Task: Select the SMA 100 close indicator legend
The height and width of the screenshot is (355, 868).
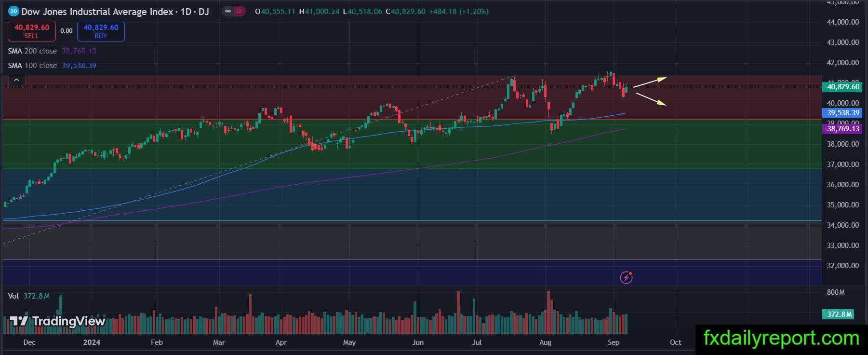Action: [x=52, y=66]
